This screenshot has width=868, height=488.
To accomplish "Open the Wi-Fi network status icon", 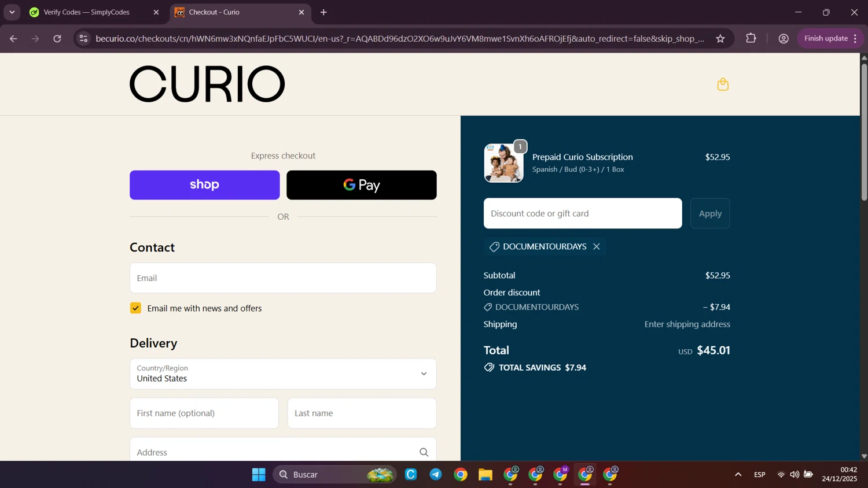I will pos(781,475).
